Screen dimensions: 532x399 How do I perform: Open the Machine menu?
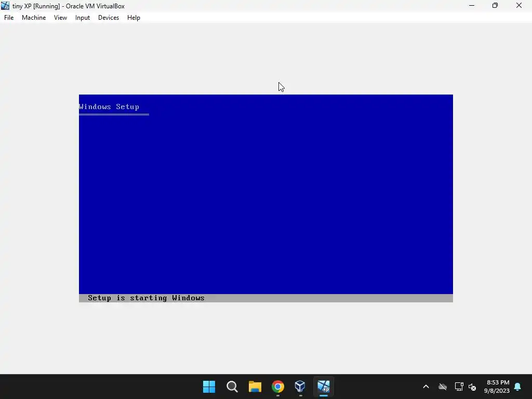34,18
